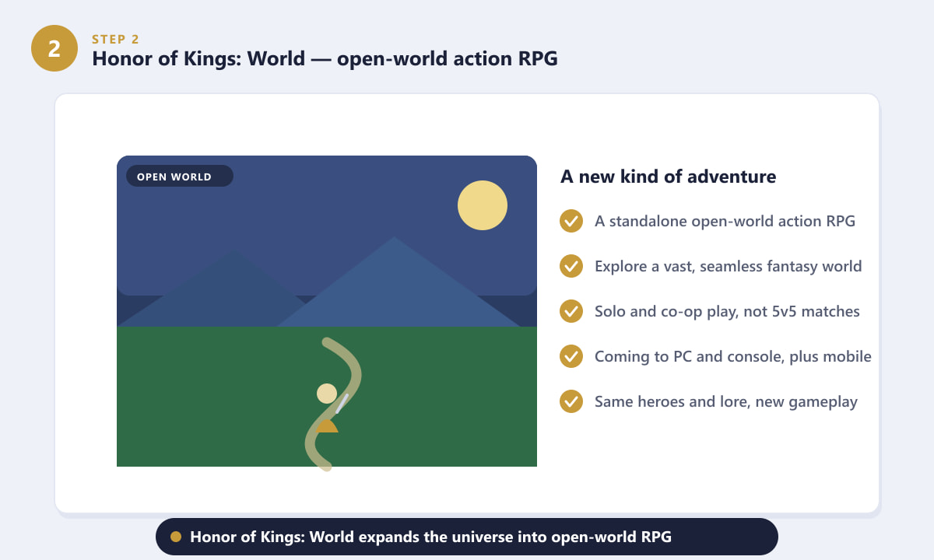
Task: Click the check icon beside 'Same heroes and lore'
Action: (571, 401)
